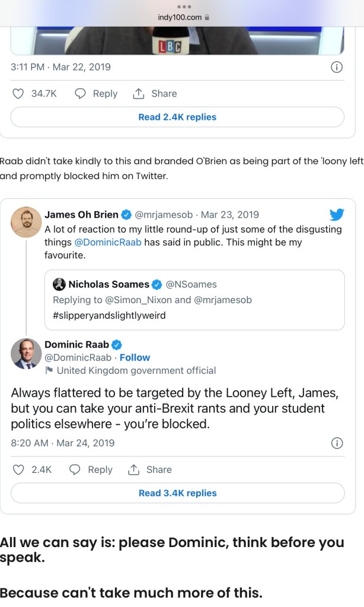The height and width of the screenshot is (607, 364).
Task: Follow Dominic Raab
Action: tap(135, 357)
